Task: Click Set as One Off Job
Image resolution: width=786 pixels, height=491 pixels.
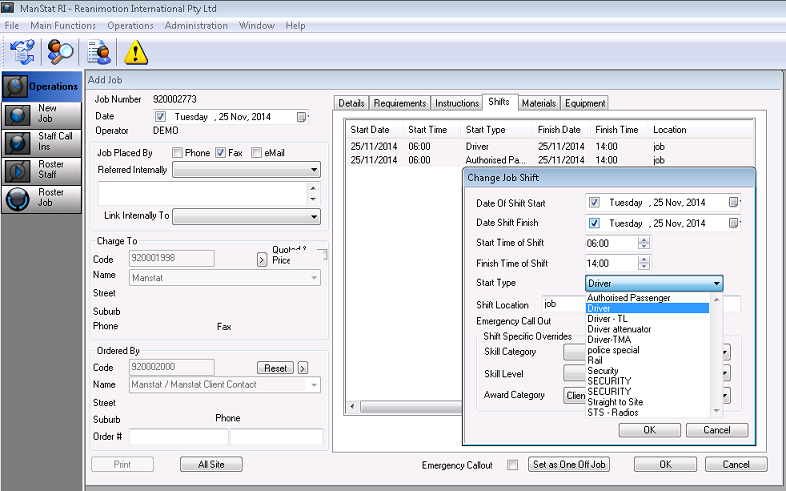Action: pyautogui.click(x=569, y=464)
